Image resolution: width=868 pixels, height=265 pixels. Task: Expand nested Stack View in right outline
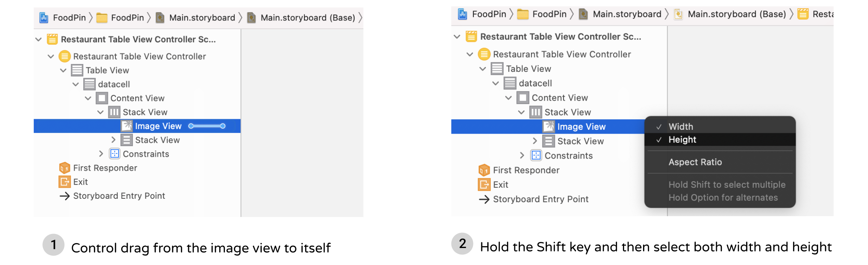pyautogui.click(x=535, y=141)
